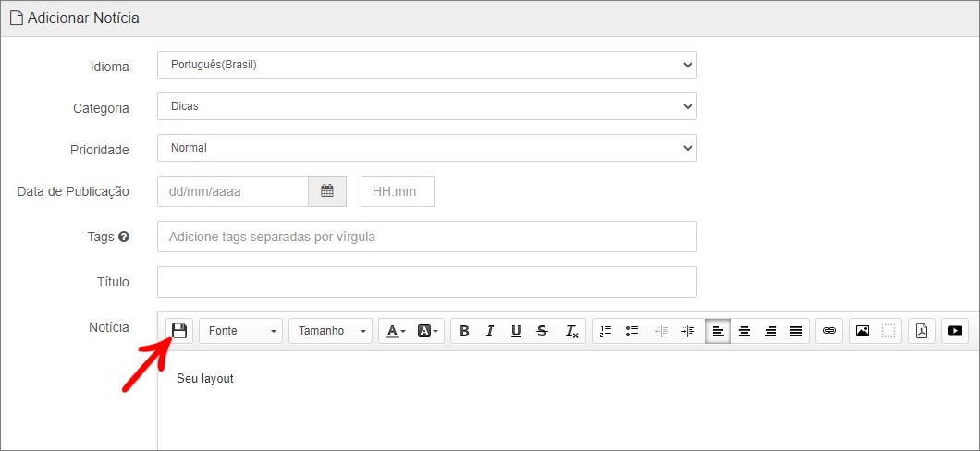Open the Tamanho size dropdown

pyautogui.click(x=330, y=331)
